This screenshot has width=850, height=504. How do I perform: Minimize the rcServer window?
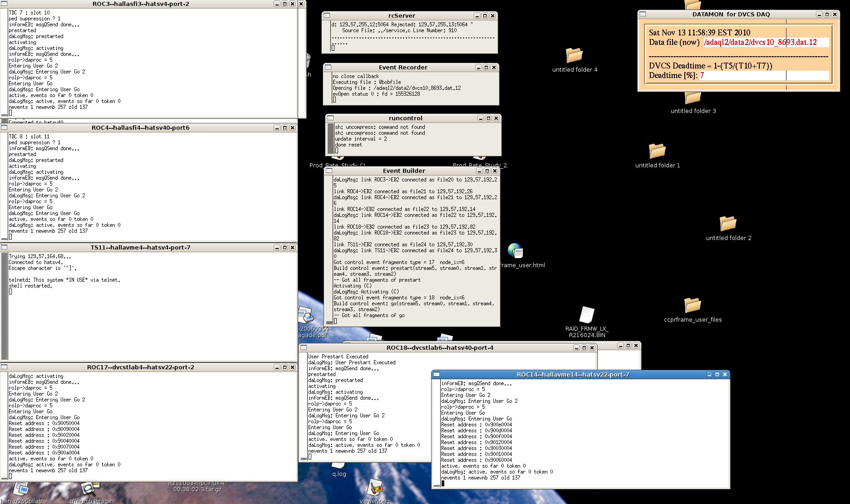pyautogui.click(x=477, y=15)
